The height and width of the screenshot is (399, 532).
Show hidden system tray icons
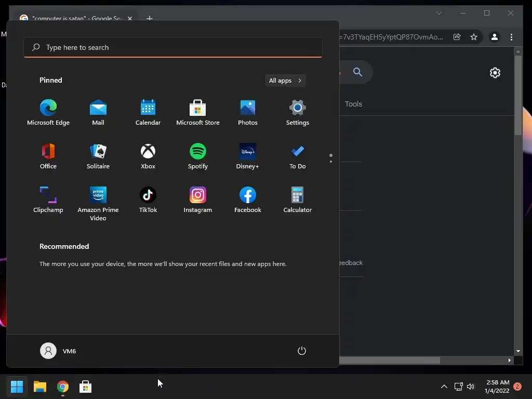pyautogui.click(x=444, y=387)
